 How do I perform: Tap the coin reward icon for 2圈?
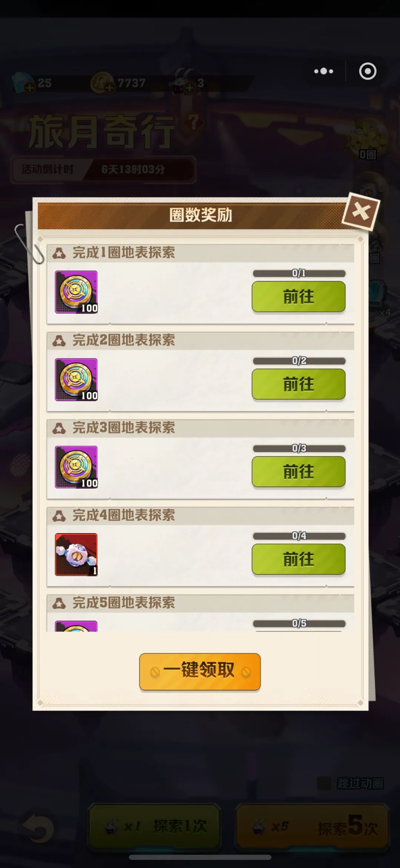(x=76, y=380)
